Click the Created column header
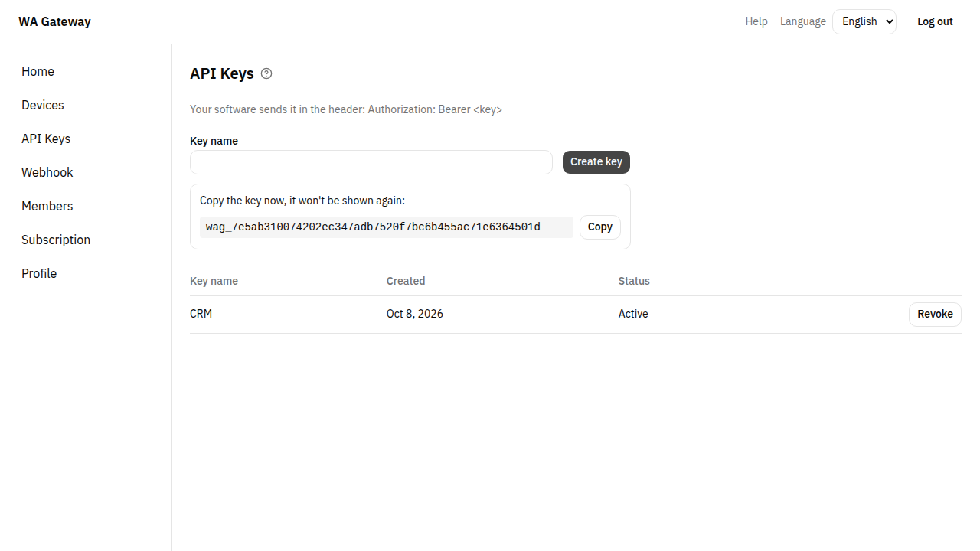Viewport: 980px width, 551px height. (x=406, y=281)
